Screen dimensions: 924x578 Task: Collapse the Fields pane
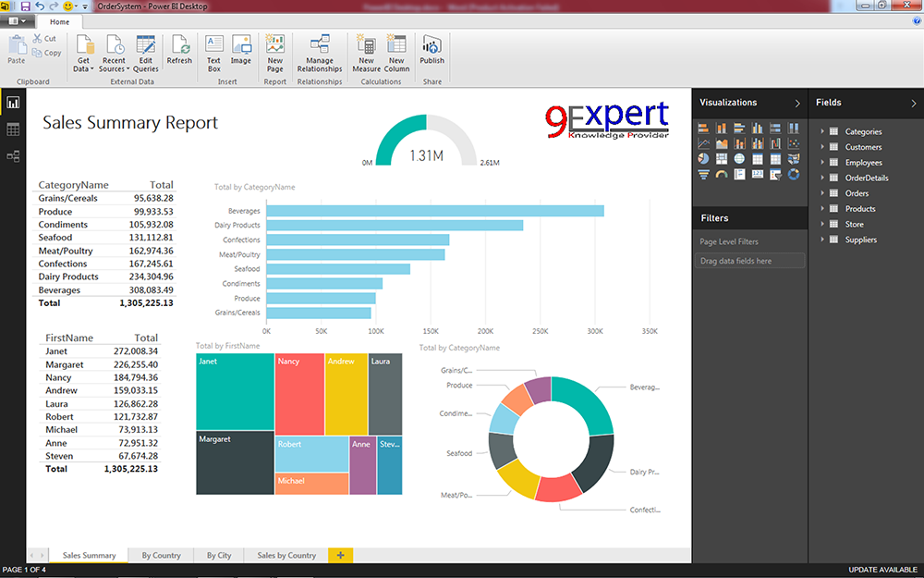coord(914,104)
